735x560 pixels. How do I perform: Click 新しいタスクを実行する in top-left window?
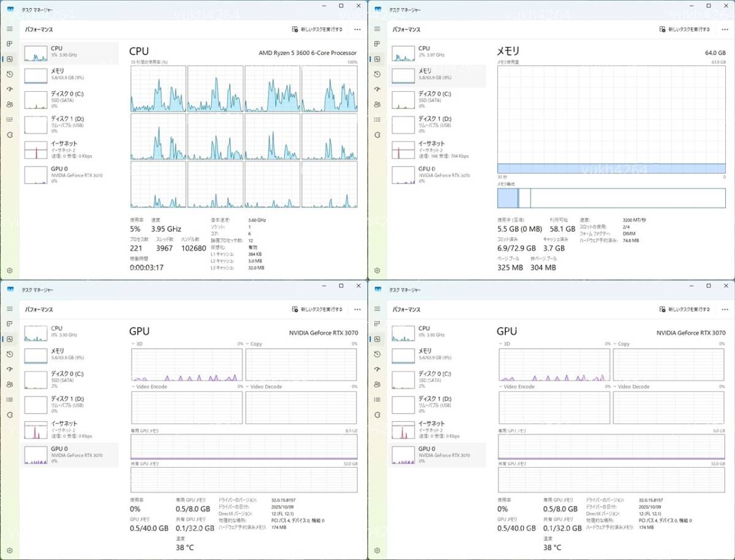tap(317, 29)
